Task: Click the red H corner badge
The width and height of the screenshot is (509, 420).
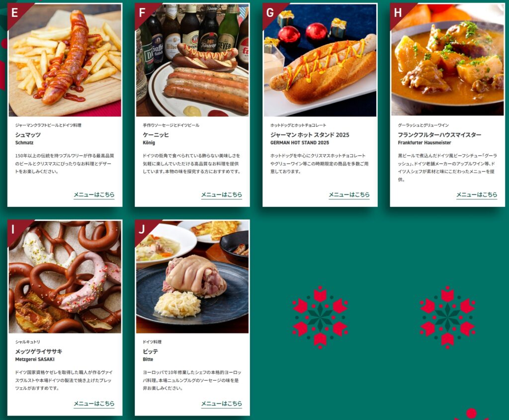Action: click(399, 12)
